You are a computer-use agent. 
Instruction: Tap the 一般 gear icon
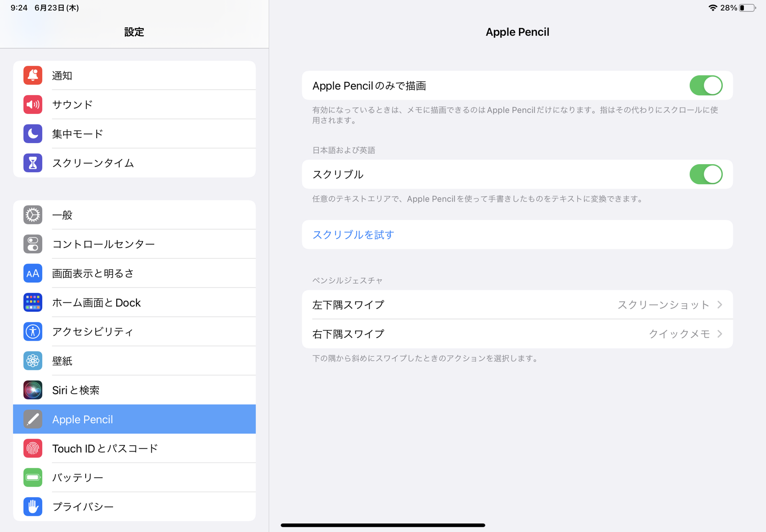[33, 215]
